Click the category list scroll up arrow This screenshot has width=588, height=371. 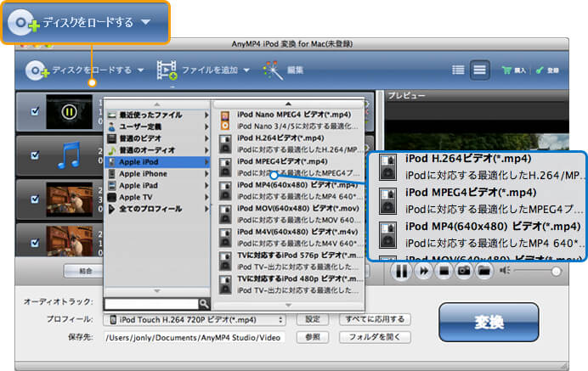157,104
